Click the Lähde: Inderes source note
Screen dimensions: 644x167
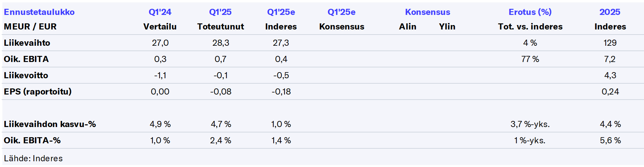pos(33,159)
